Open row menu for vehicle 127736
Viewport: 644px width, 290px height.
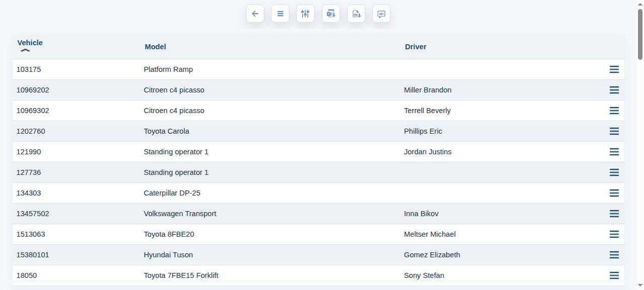(x=614, y=172)
